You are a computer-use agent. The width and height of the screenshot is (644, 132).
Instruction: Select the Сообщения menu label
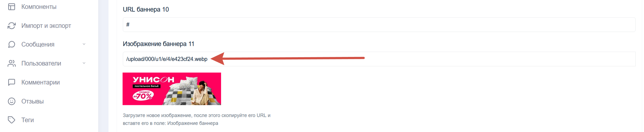point(38,44)
